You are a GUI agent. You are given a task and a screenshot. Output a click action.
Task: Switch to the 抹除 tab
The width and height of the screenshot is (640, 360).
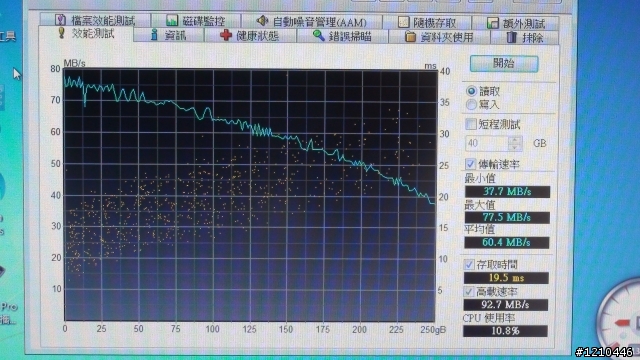pyautogui.click(x=525, y=38)
